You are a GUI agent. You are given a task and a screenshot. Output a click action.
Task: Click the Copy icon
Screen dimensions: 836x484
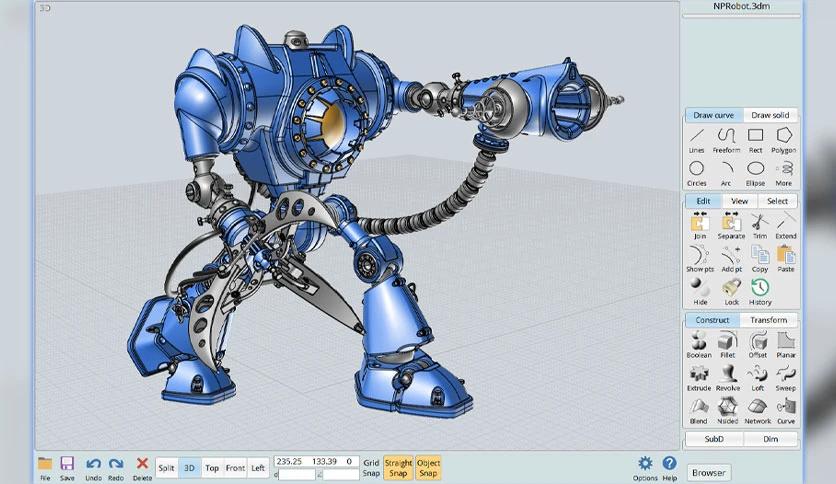tap(760, 259)
